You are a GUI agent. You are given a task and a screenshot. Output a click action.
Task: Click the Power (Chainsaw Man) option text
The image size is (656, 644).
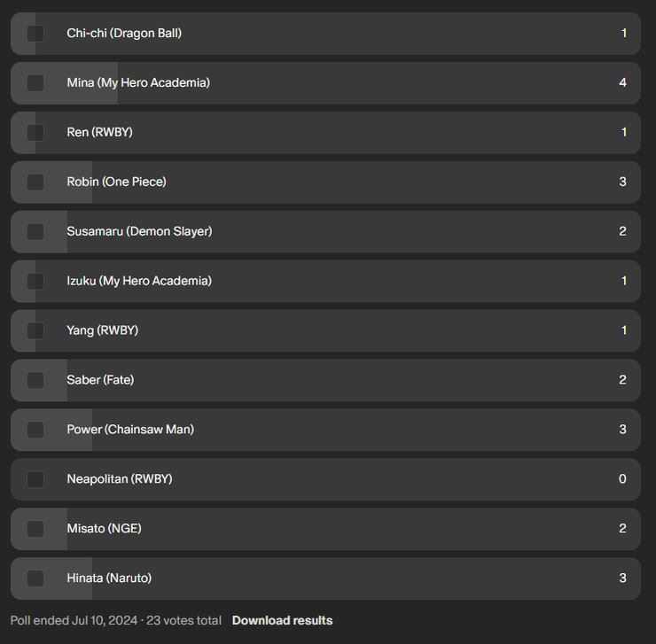click(x=130, y=430)
